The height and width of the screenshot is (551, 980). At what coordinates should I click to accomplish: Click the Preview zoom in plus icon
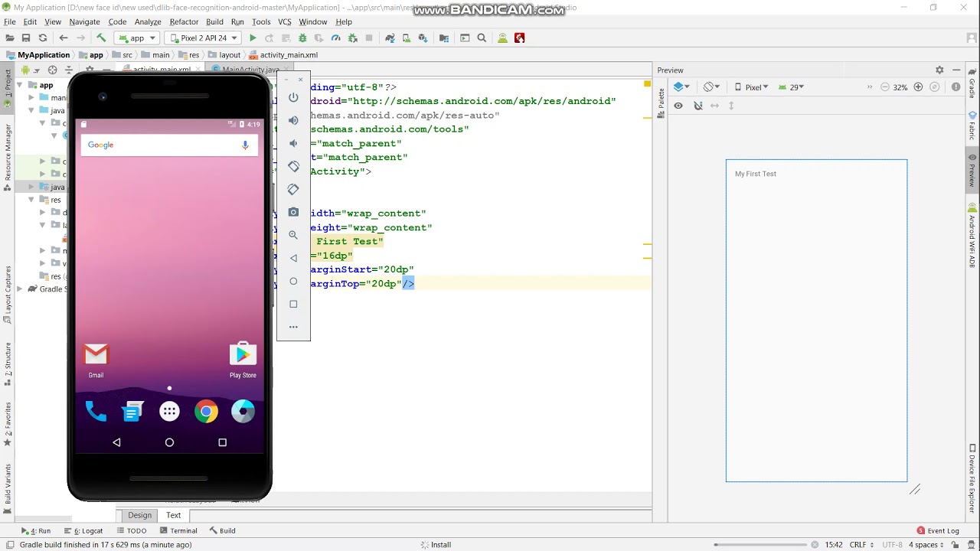coord(919,87)
